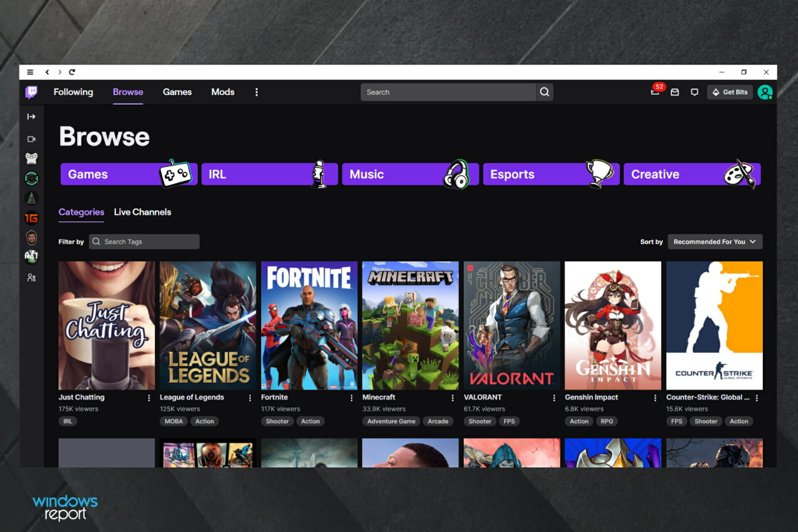This screenshot has height=532, width=798.
Task: Open the 1G channel in sidebar
Action: [31, 218]
